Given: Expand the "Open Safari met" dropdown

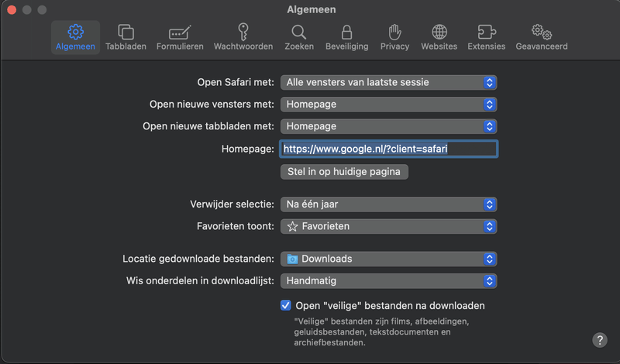Looking at the screenshot, I should click(x=388, y=82).
